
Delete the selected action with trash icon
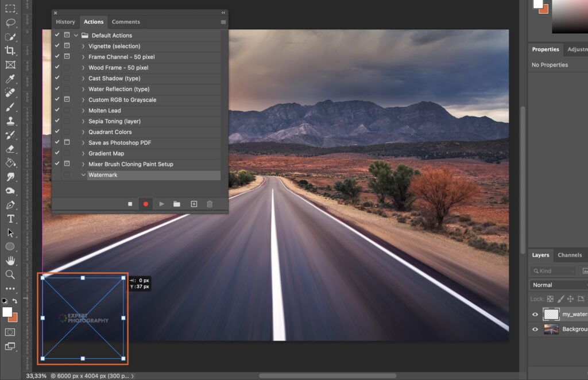tap(210, 204)
